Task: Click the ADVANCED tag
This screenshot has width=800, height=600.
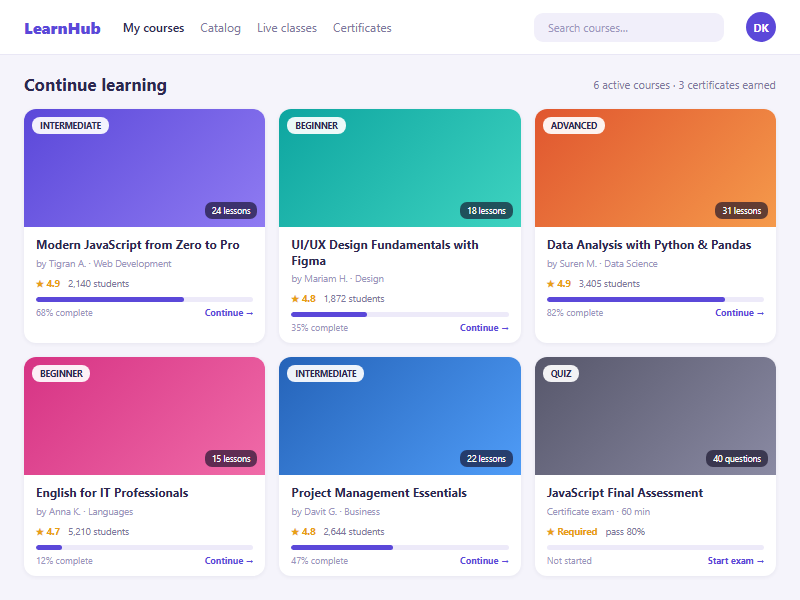Action: [x=574, y=126]
